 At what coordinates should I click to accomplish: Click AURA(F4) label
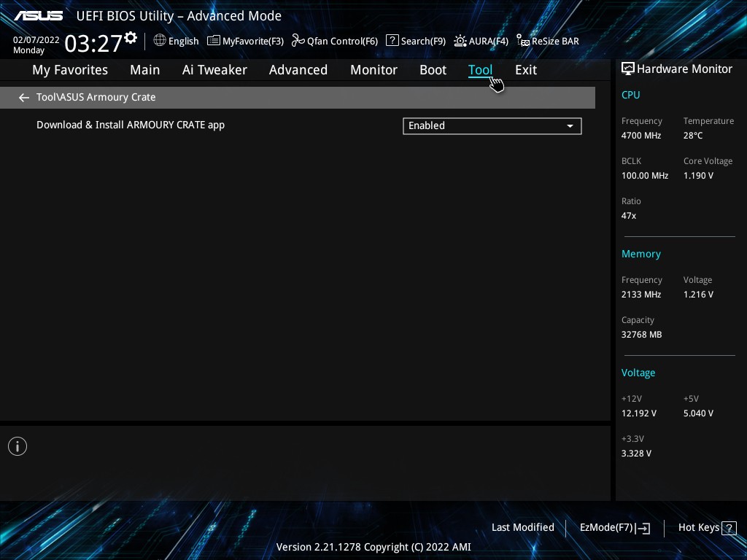tap(488, 42)
